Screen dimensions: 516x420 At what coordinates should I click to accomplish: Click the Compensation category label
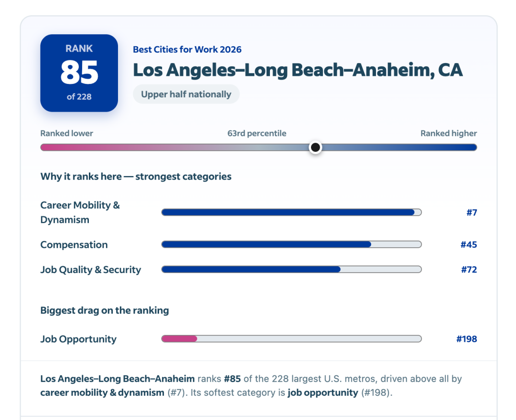click(x=74, y=245)
